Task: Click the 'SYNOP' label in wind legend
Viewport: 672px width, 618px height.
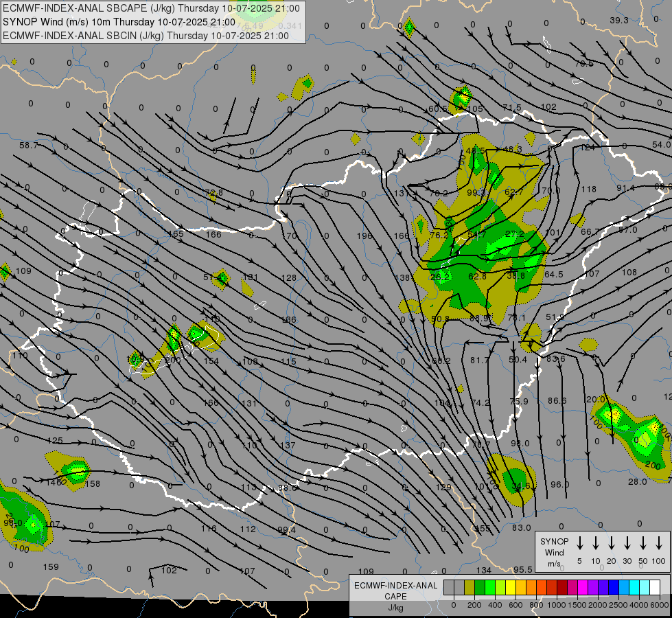Action: (x=554, y=541)
